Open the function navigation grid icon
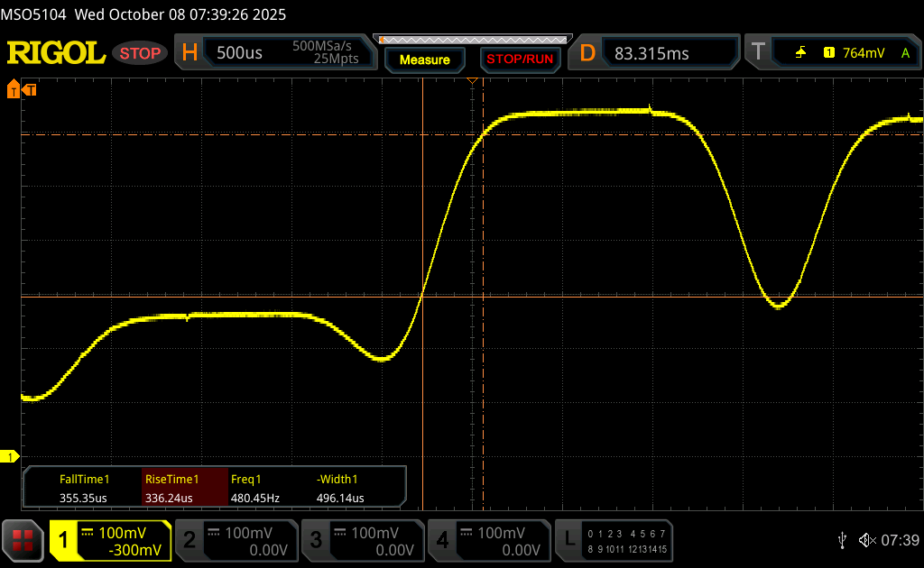The height and width of the screenshot is (568, 924). tap(23, 540)
